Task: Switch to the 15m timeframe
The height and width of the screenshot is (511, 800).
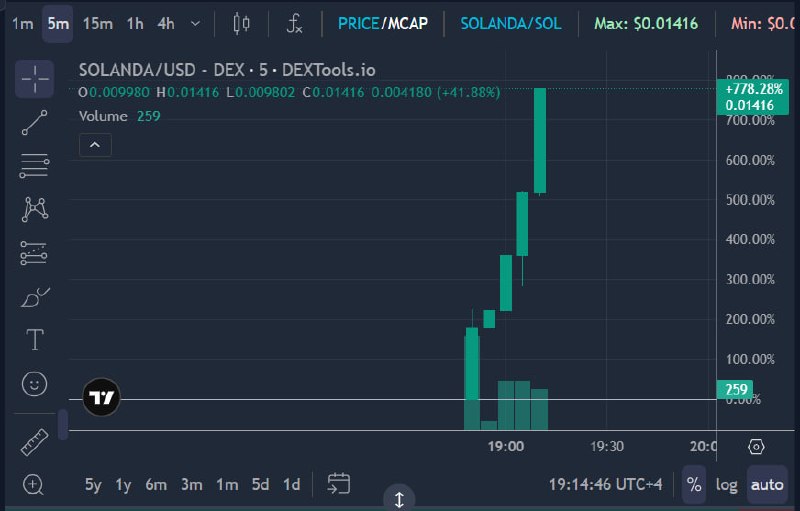Action: (x=98, y=23)
